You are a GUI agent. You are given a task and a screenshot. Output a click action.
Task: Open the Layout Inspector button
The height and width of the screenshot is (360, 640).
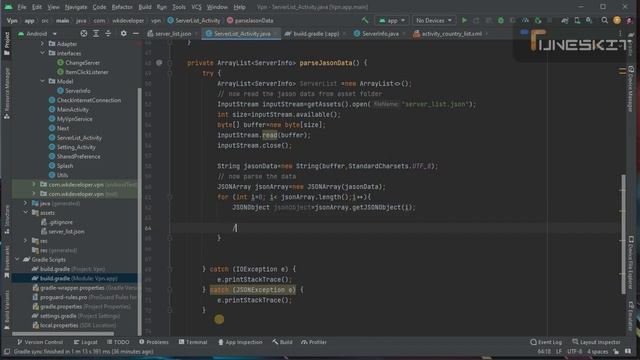tap(596, 342)
